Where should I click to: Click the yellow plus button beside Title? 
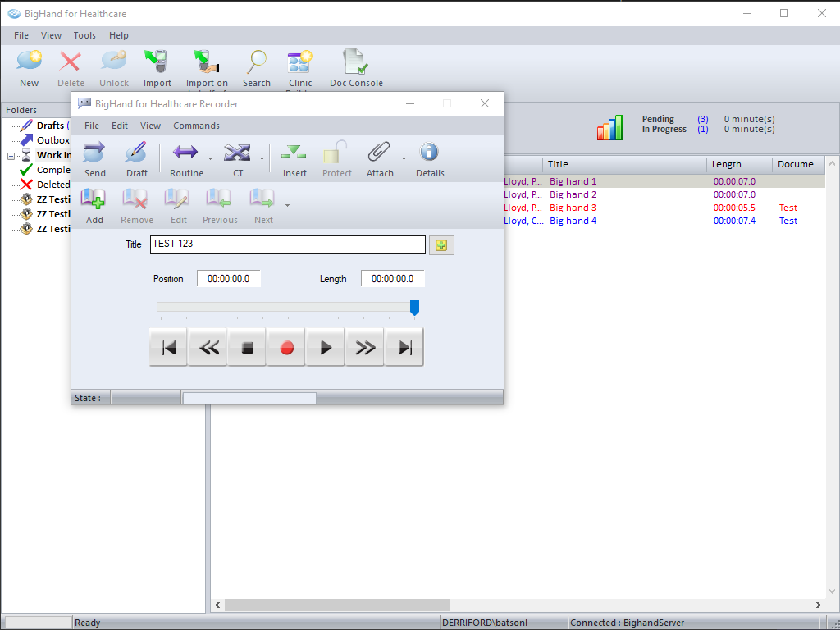click(441, 244)
